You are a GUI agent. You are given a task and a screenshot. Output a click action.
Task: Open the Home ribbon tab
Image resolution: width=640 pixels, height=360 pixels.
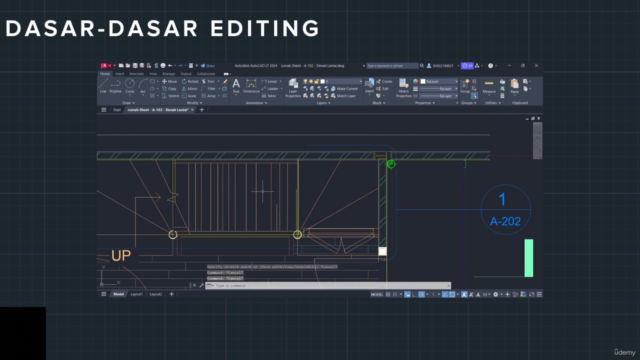tap(105, 74)
